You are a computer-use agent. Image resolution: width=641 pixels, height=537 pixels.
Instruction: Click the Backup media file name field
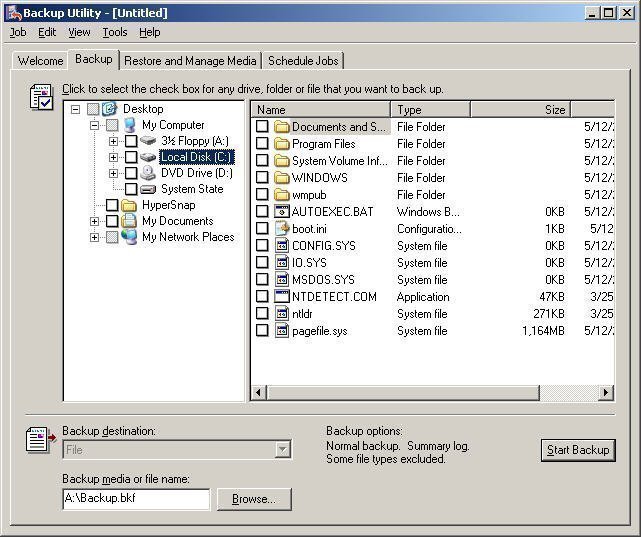[x=135, y=499]
